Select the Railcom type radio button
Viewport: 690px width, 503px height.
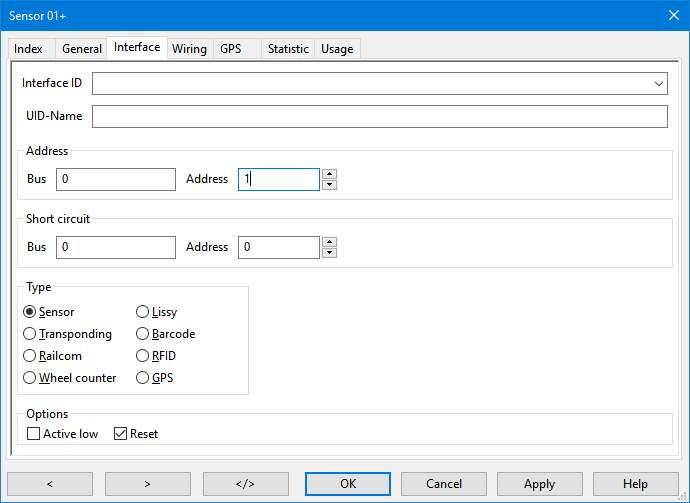pos(30,356)
